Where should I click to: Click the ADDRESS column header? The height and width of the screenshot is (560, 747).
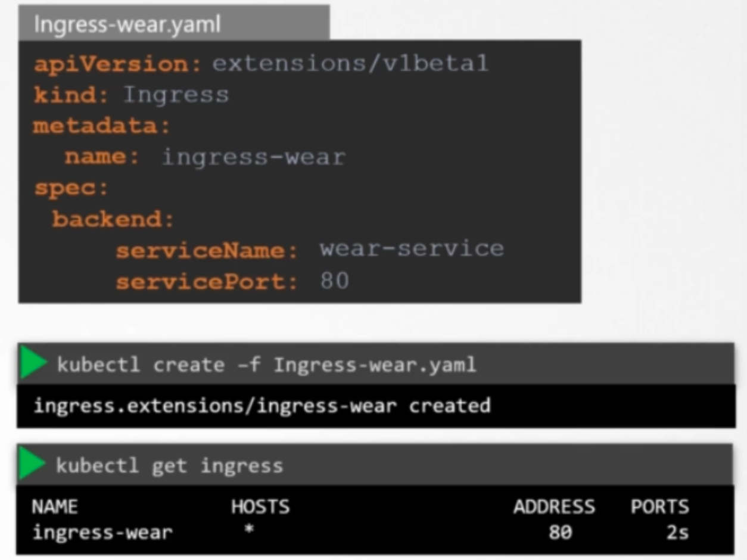tap(554, 506)
